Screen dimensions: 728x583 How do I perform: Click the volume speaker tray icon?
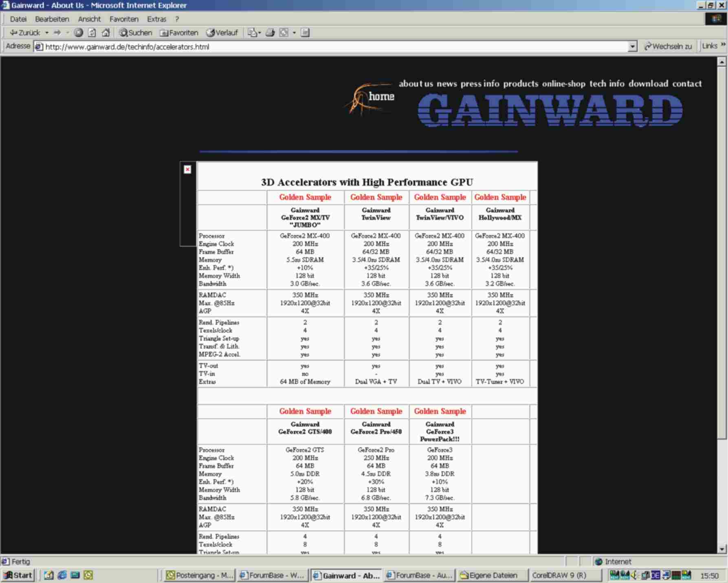click(635, 575)
